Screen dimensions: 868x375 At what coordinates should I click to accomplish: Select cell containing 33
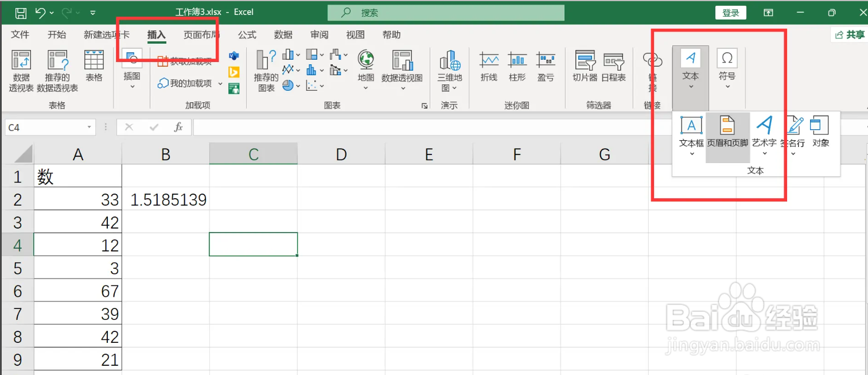pyautogui.click(x=78, y=199)
